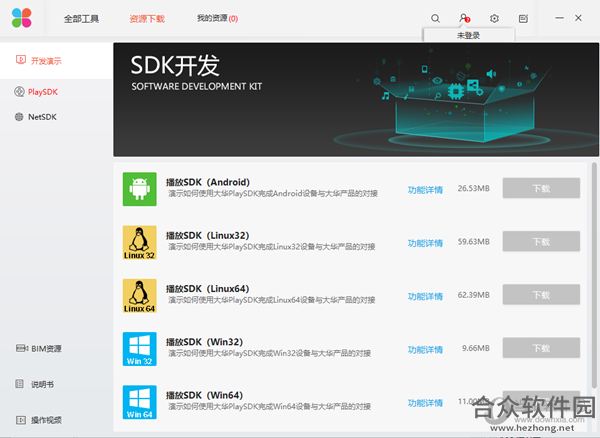Click the Win32 SDK description text

pos(269,353)
